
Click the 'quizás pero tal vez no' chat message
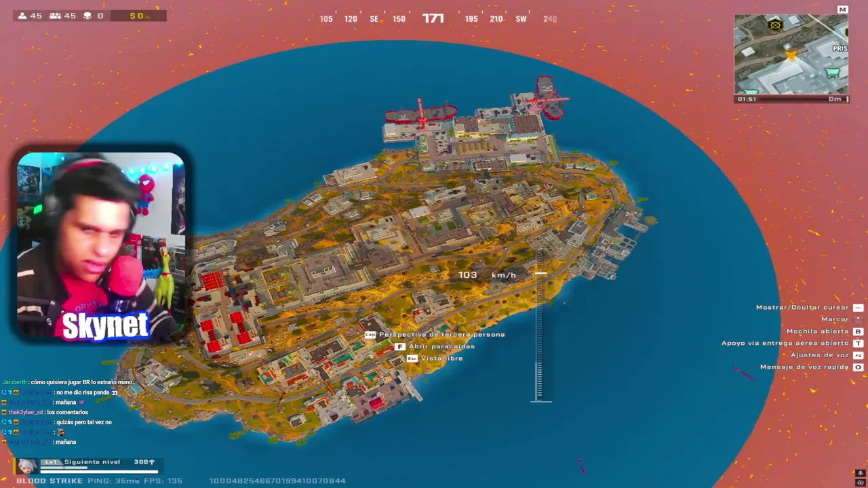coord(83,422)
